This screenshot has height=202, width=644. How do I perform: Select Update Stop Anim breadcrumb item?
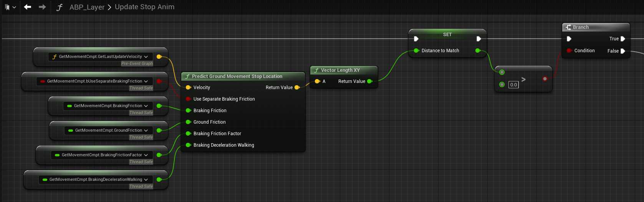pyautogui.click(x=144, y=7)
